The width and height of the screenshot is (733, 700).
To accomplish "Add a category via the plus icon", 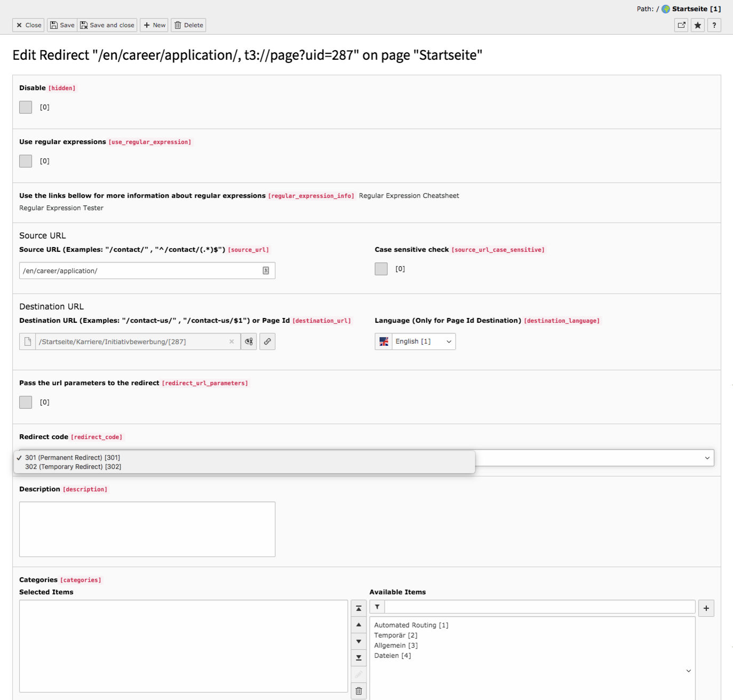I will (706, 608).
